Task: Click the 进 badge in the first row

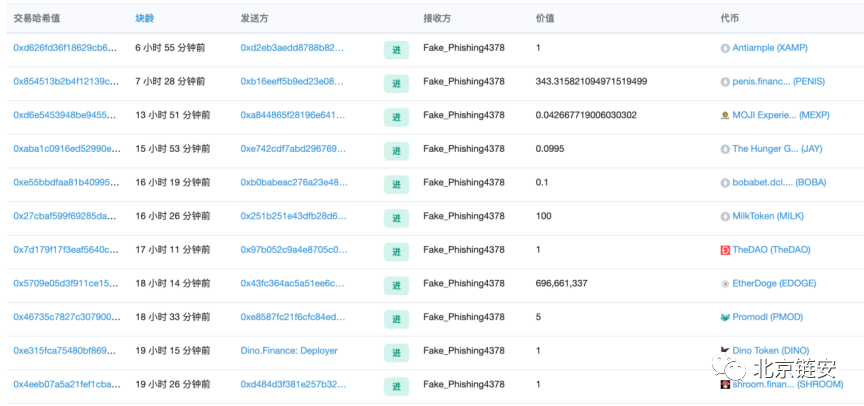Action: coord(396,50)
